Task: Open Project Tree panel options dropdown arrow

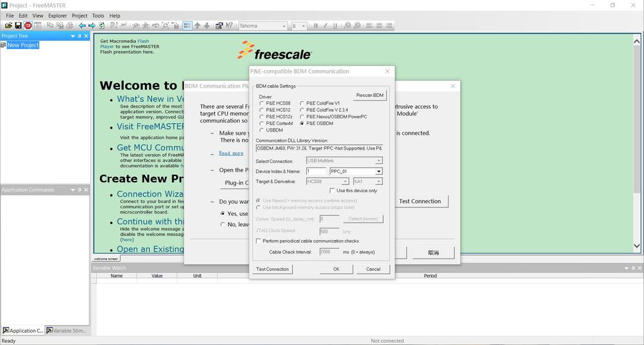Action: pyautogui.click(x=73, y=36)
